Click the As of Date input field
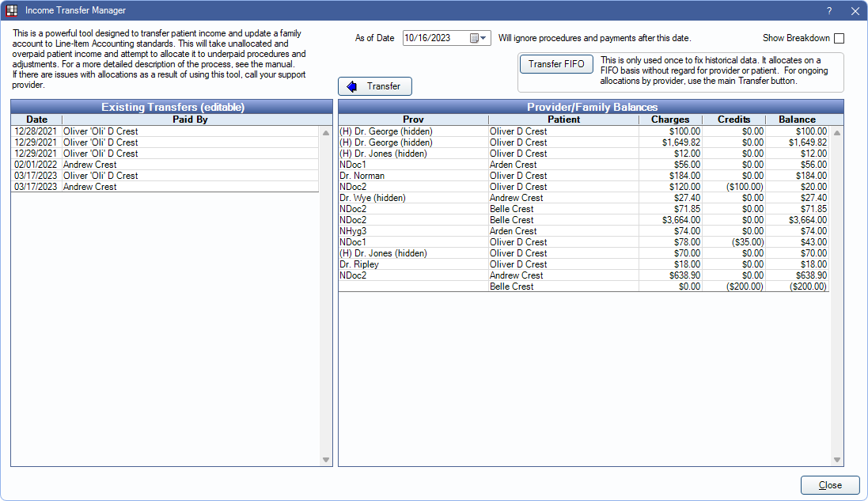 pyautogui.click(x=435, y=38)
